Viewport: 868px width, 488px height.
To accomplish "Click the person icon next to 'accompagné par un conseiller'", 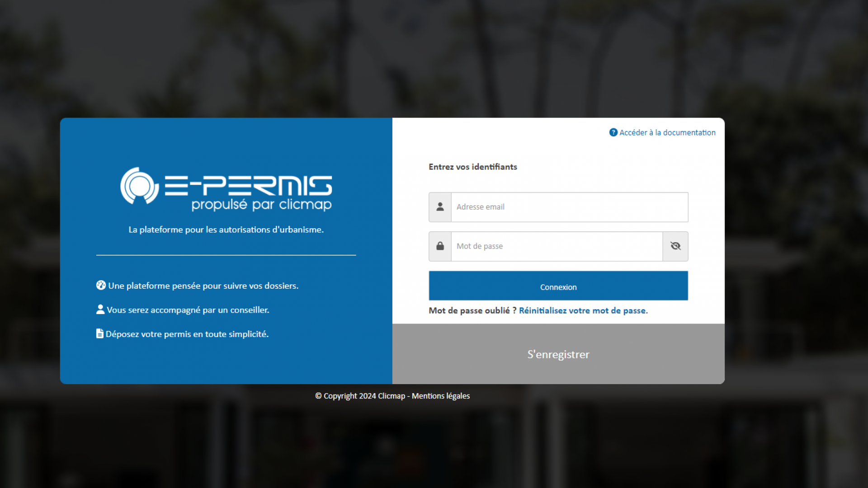I will pyautogui.click(x=100, y=310).
